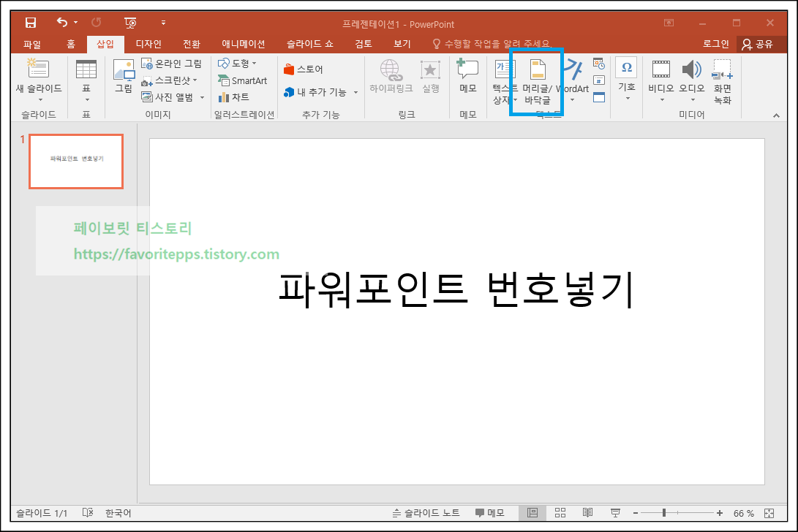Undo the last action
The height and width of the screenshot is (532, 798).
click(61, 23)
